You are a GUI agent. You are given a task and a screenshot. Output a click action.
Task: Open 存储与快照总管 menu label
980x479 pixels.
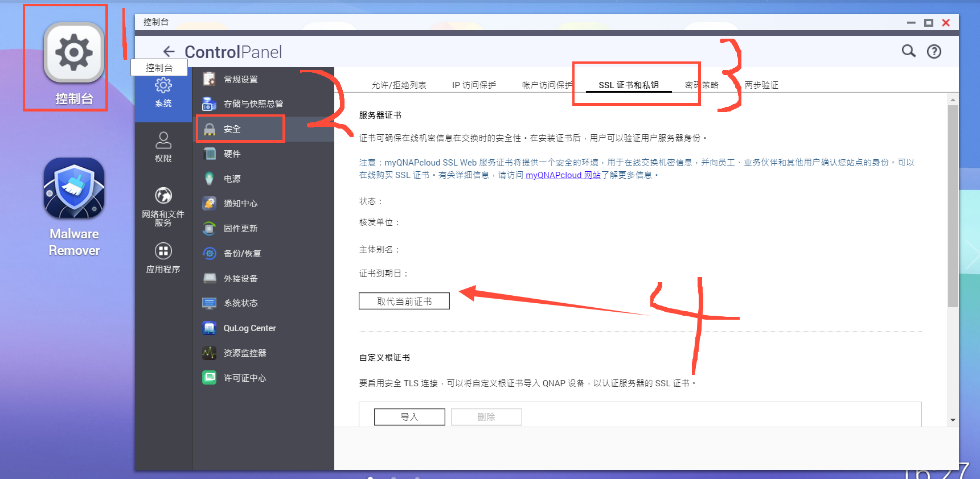pos(253,104)
